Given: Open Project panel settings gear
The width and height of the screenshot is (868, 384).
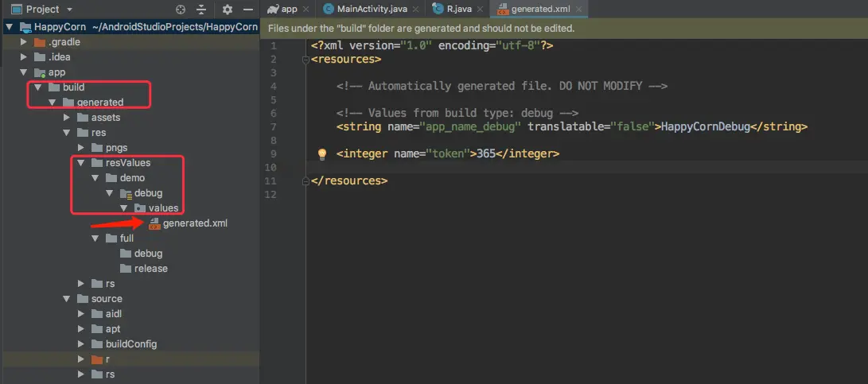Looking at the screenshot, I should tap(228, 10).
